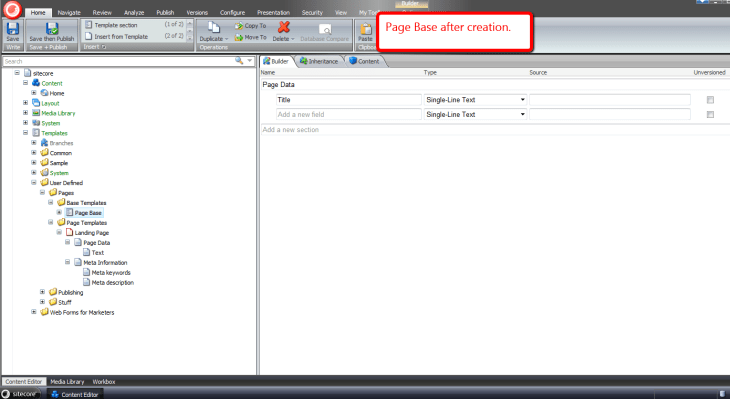The height and width of the screenshot is (399, 730).
Task: Select the System node icon under sitecore
Action: tap(36, 123)
